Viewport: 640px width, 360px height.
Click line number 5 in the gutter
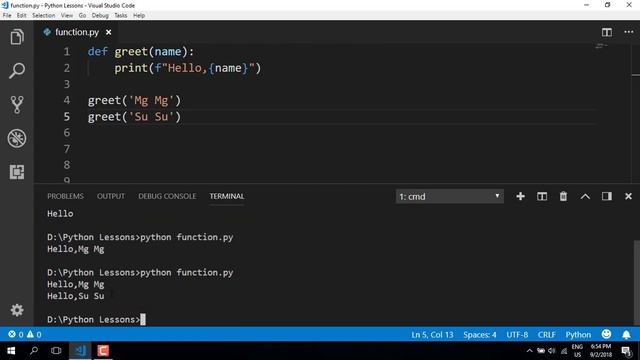(67, 117)
